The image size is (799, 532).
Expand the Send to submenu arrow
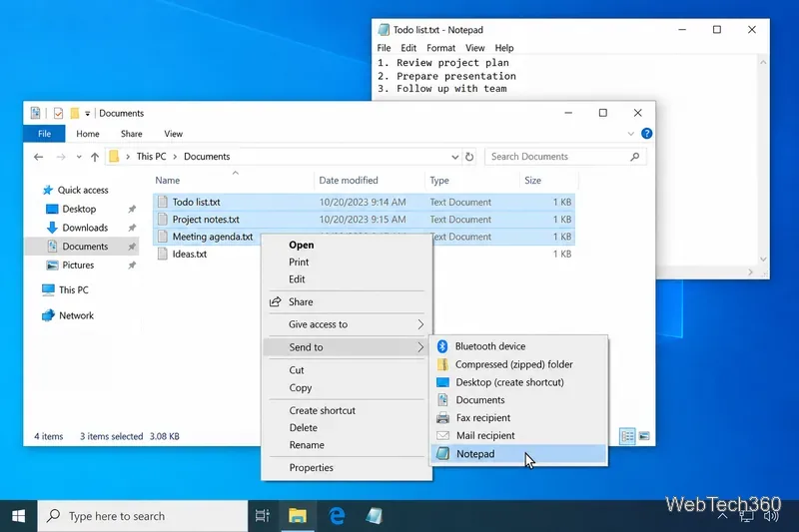click(420, 347)
